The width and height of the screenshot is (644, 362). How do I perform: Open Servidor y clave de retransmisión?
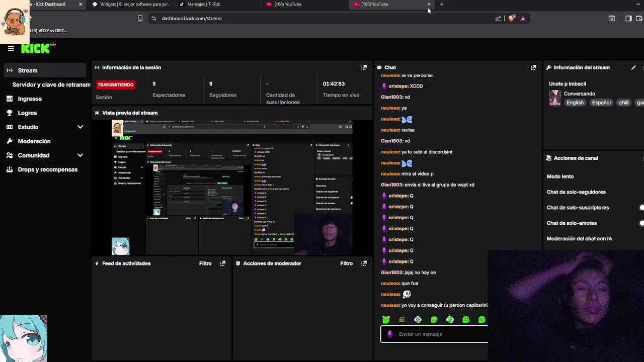coord(51,85)
